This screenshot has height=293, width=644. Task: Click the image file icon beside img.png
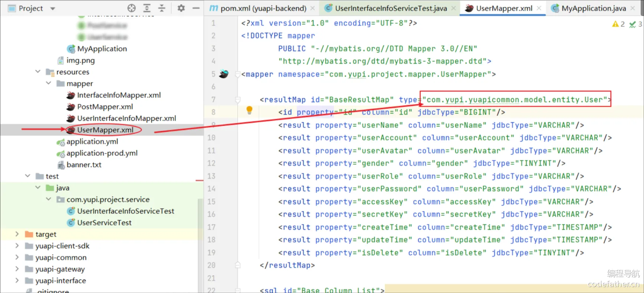pyautogui.click(x=60, y=60)
